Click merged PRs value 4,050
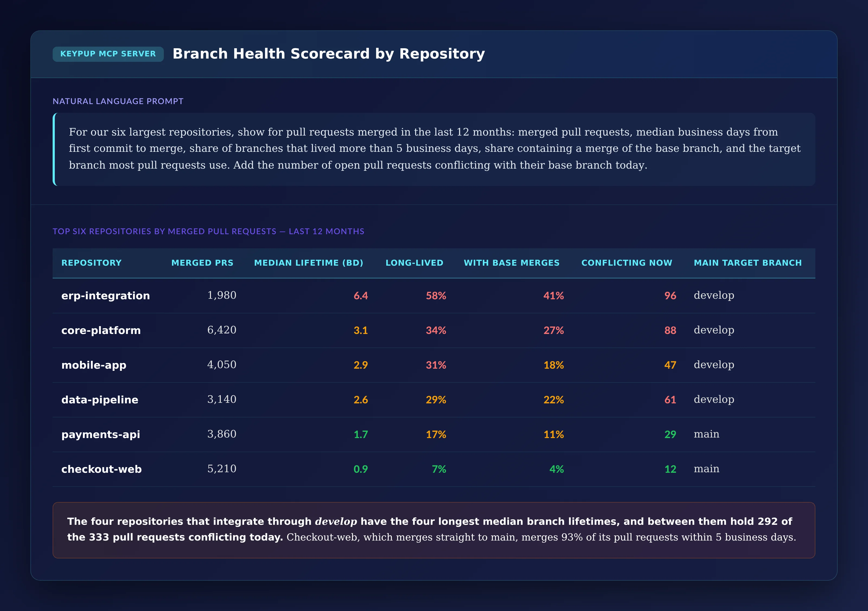868x611 pixels. [x=222, y=365]
